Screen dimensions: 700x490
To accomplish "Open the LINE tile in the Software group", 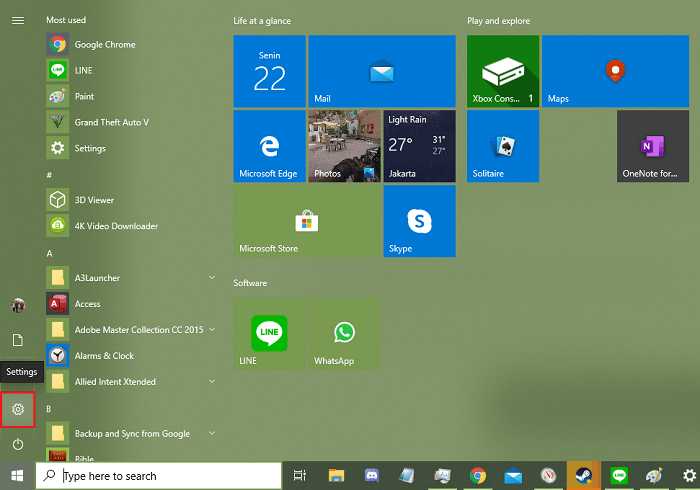I will pos(269,334).
